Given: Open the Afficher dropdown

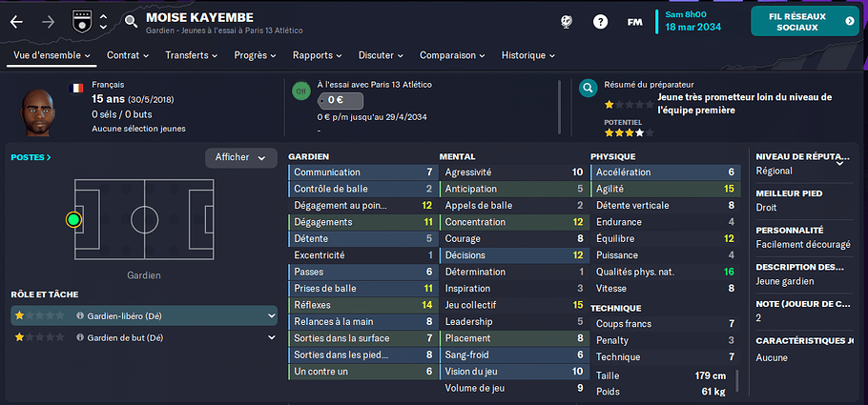Looking at the screenshot, I should point(240,157).
